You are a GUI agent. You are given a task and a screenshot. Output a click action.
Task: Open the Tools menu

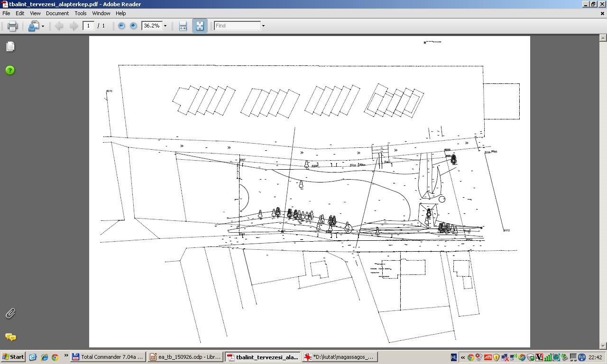(x=81, y=13)
